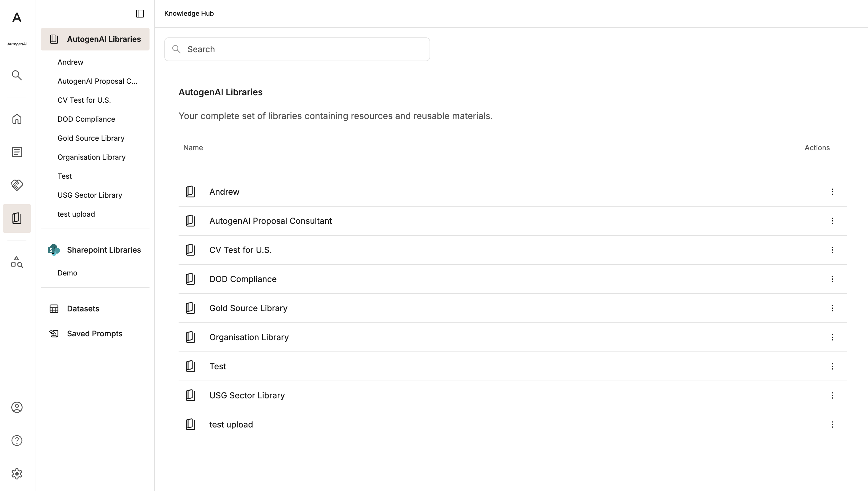Click the library icon beside DOD Compliance row
This screenshot has width=868, height=491.
(190, 279)
